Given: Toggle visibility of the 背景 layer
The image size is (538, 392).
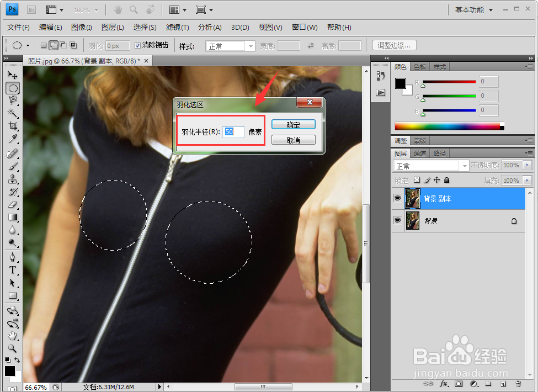Looking at the screenshot, I should coord(397,220).
